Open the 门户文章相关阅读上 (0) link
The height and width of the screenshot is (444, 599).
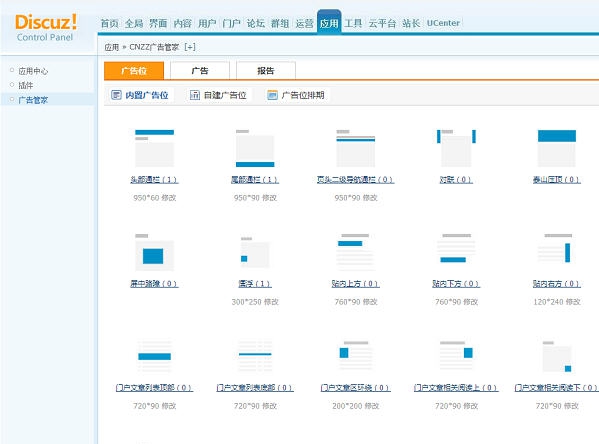456,387
